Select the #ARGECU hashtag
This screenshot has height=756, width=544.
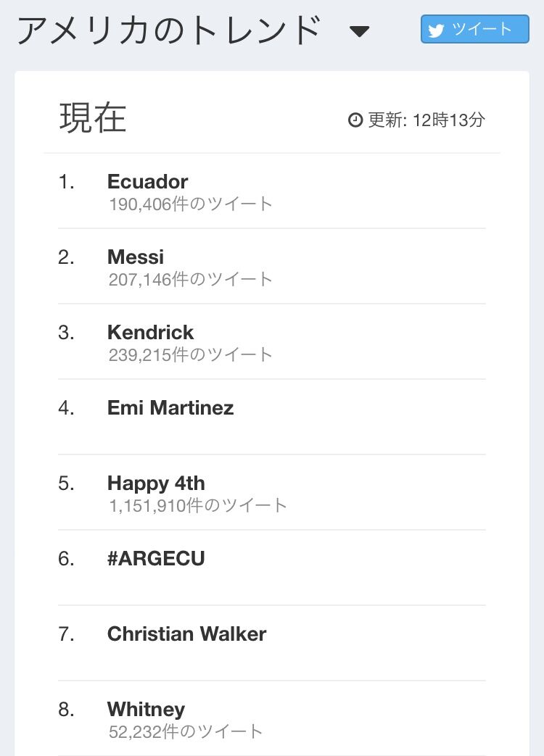point(156,558)
